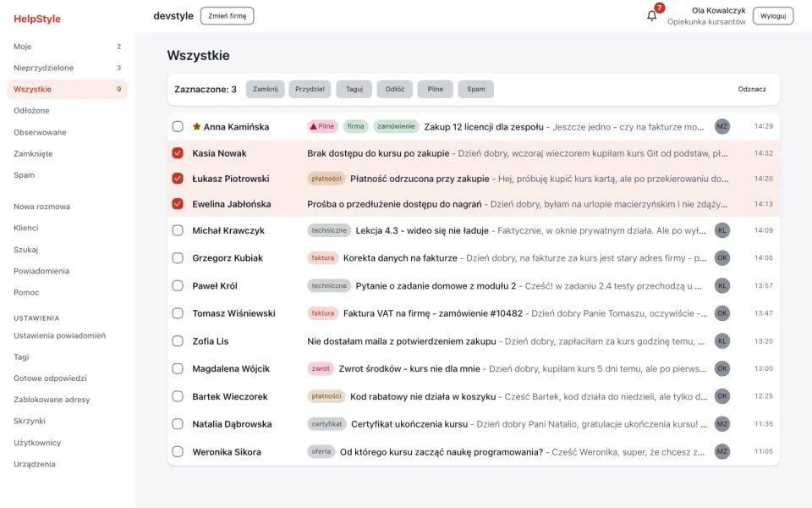Go to Odłożone conversations
The height and width of the screenshot is (508, 812).
coord(68,110)
